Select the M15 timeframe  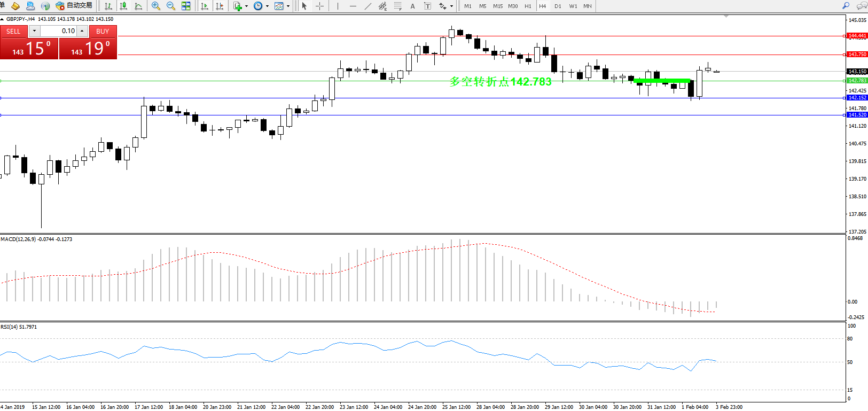coord(498,6)
